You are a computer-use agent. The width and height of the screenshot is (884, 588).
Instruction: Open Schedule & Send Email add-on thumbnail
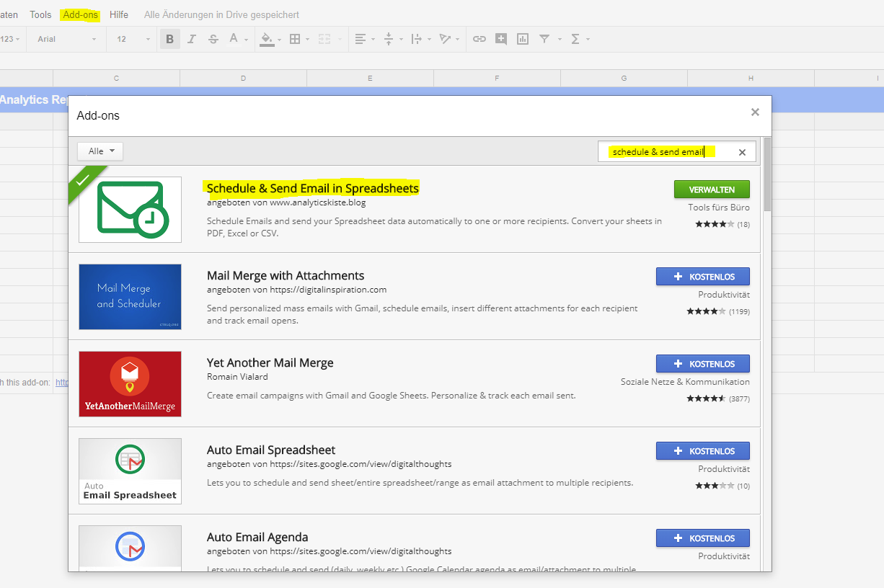(x=130, y=210)
